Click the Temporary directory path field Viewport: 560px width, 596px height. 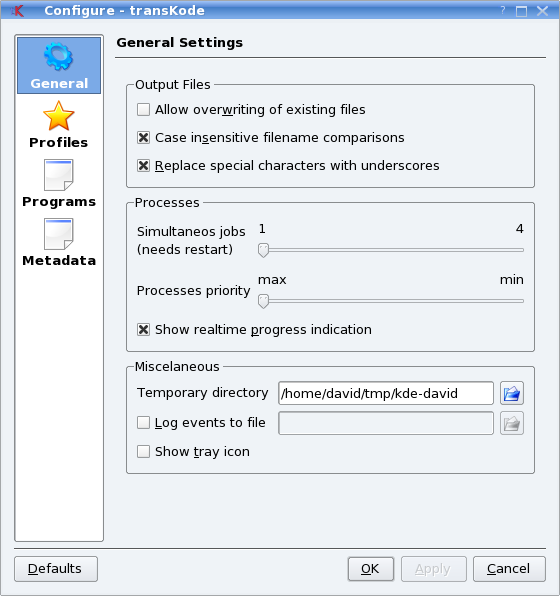click(x=386, y=393)
